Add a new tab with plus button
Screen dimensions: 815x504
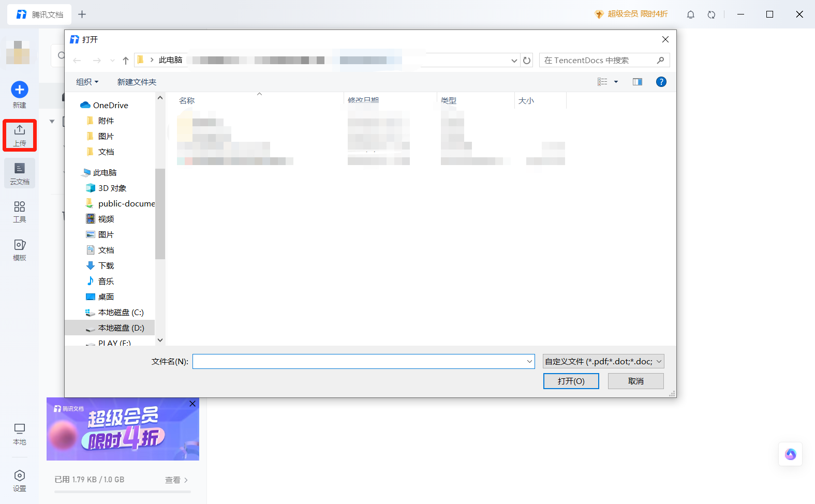(x=82, y=14)
